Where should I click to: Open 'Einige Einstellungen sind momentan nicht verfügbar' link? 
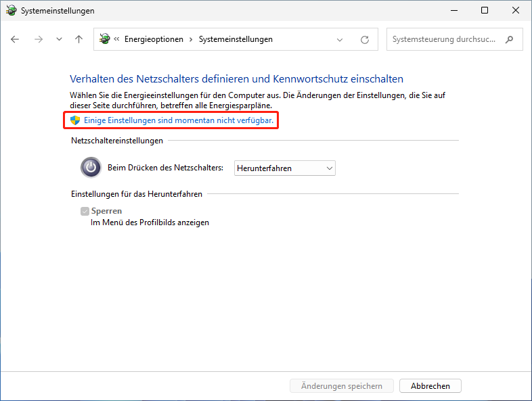[x=179, y=120]
